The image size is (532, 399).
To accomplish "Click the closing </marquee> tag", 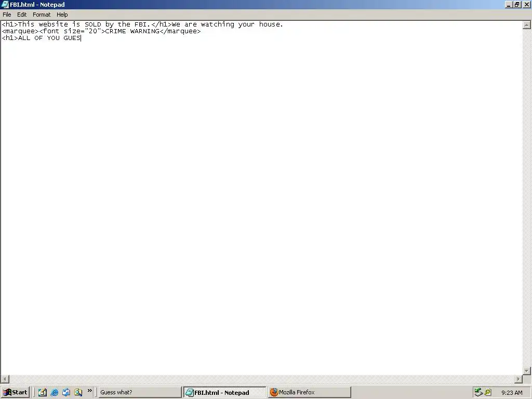I will [x=180, y=31].
